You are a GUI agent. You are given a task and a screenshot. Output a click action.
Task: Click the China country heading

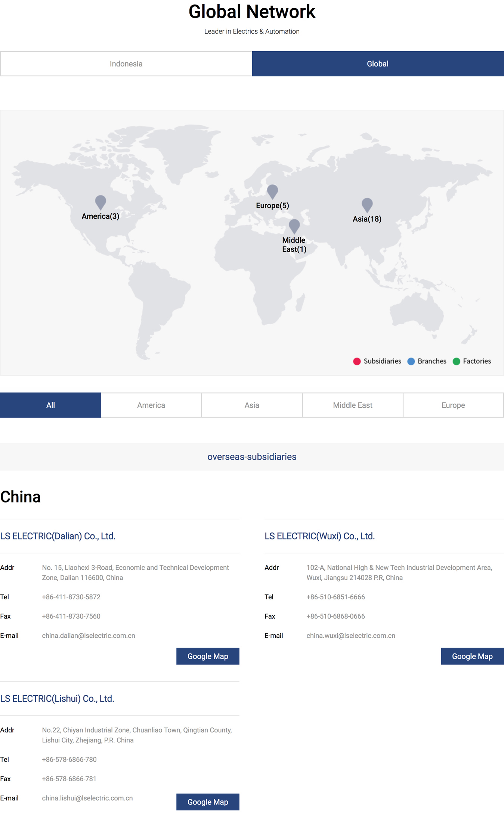pos(21,497)
